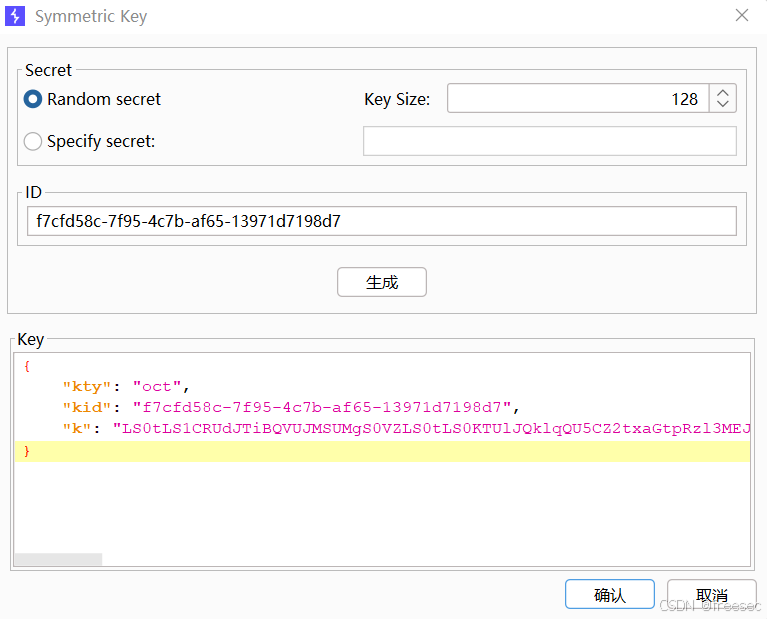Click the "kty": "oct" line

point(126,387)
